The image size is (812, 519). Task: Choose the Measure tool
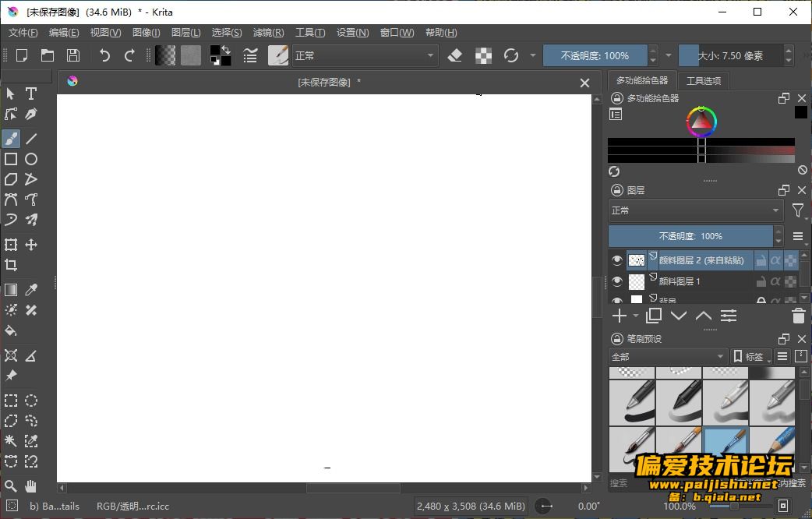(x=31, y=356)
